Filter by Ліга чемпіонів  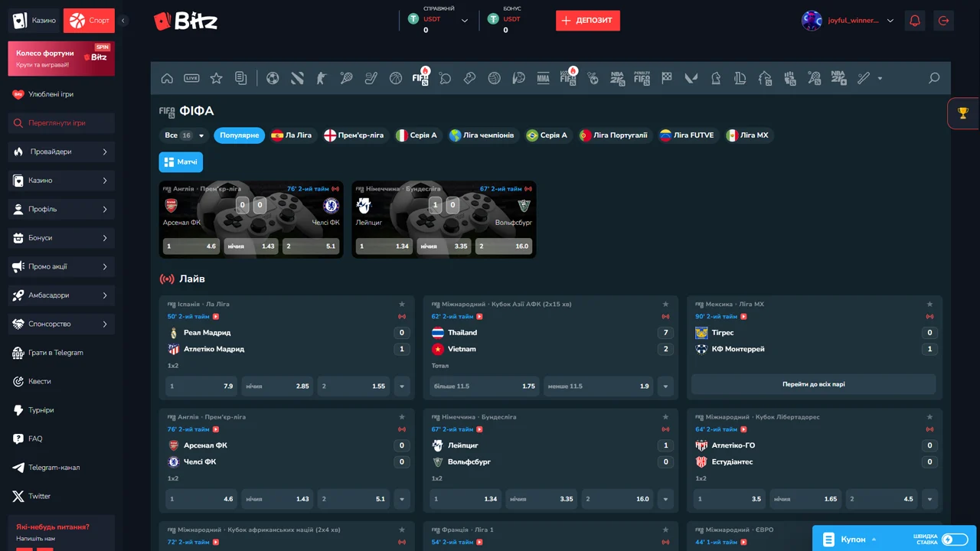[x=482, y=135]
